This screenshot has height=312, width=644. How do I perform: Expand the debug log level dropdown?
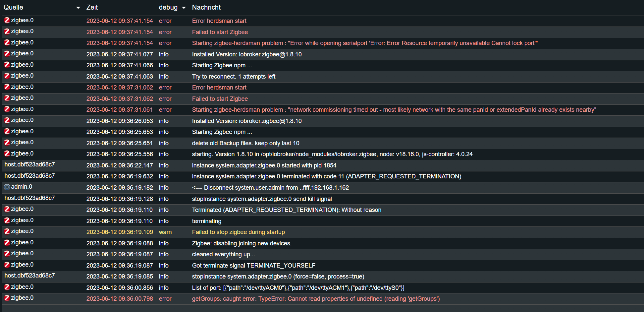point(184,8)
